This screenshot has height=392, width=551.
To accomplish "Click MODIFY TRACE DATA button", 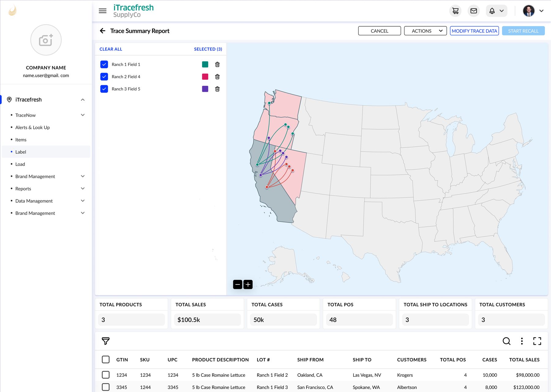I will click(474, 31).
